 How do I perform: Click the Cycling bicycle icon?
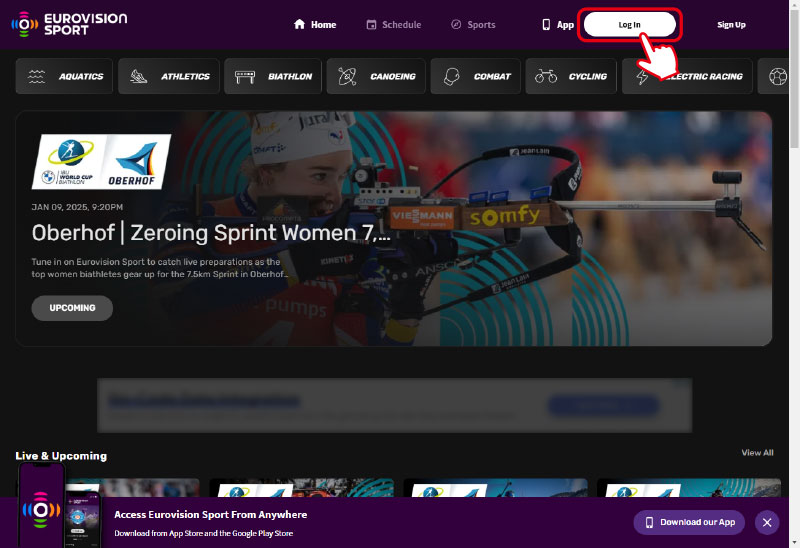(x=546, y=77)
